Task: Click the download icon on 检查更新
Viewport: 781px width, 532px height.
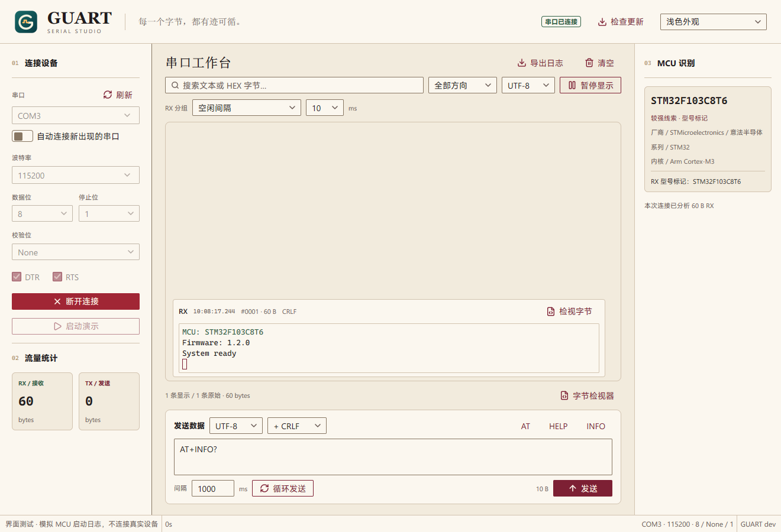Action: [602, 22]
